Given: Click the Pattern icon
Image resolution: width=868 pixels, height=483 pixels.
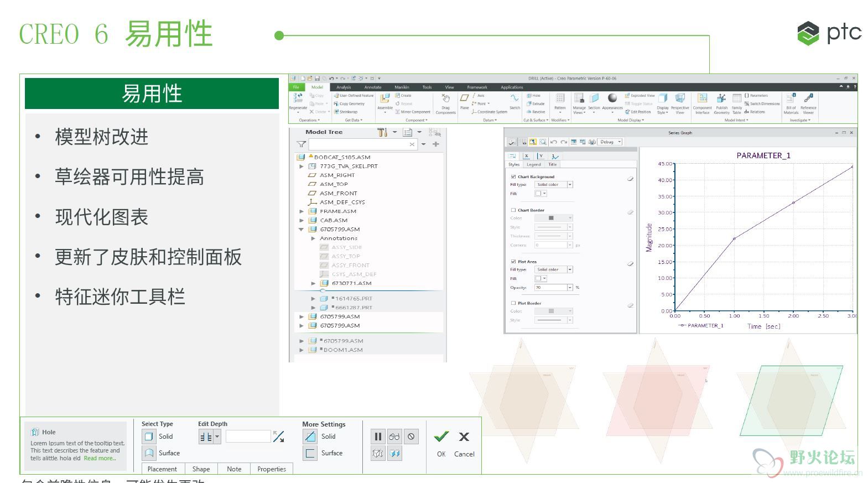Looking at the screenshot, I should 560,98.
